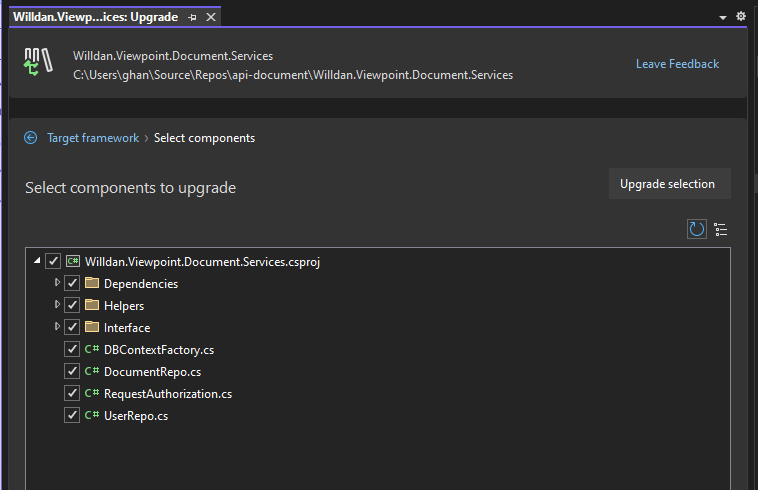Click the Dependencies folder icon

pyautogui.click(x=92, y=284)
